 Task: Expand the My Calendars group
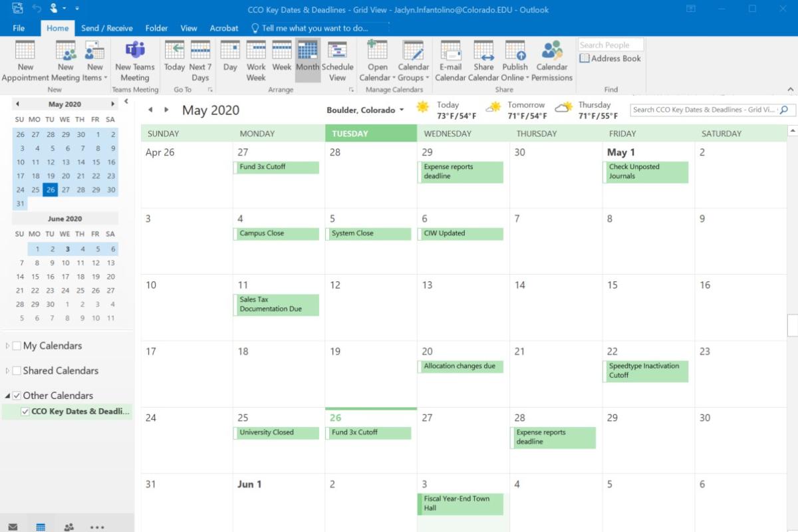7,346
